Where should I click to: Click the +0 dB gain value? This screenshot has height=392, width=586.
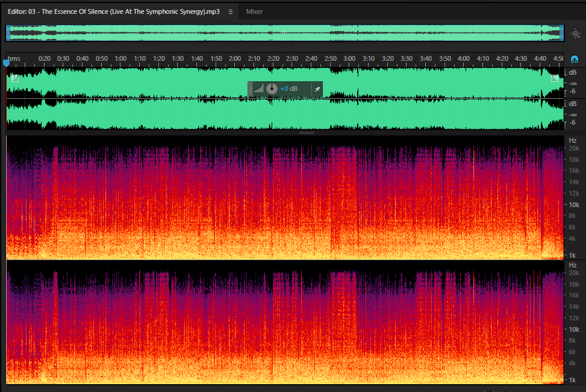[289, 89]
